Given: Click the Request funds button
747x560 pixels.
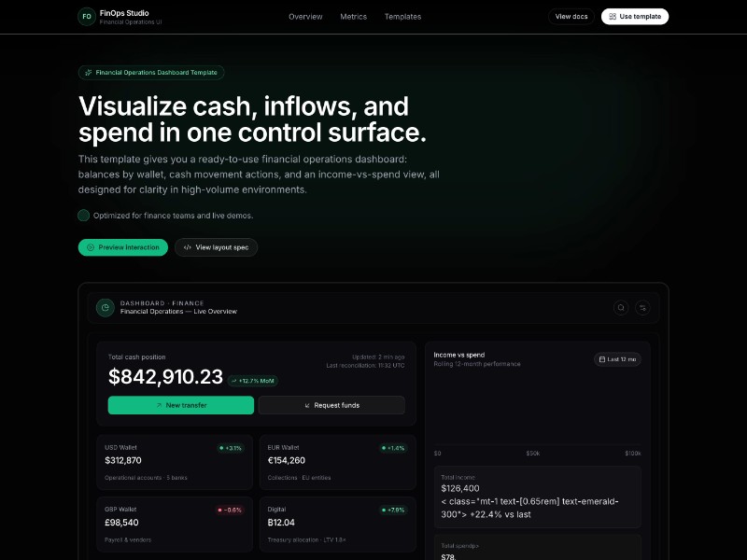Looking at the screenshot, I should pyautogui.click(x=331, y=405).
